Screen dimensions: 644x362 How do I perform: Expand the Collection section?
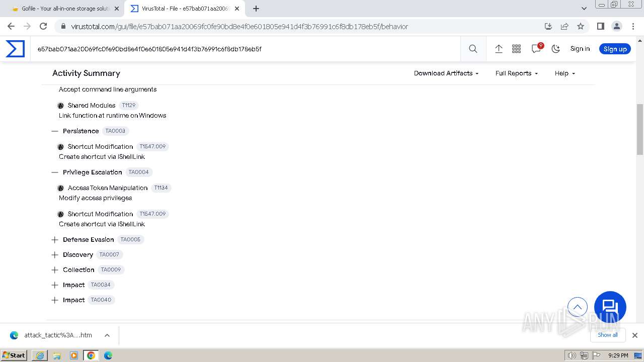[x=55, y=270]
